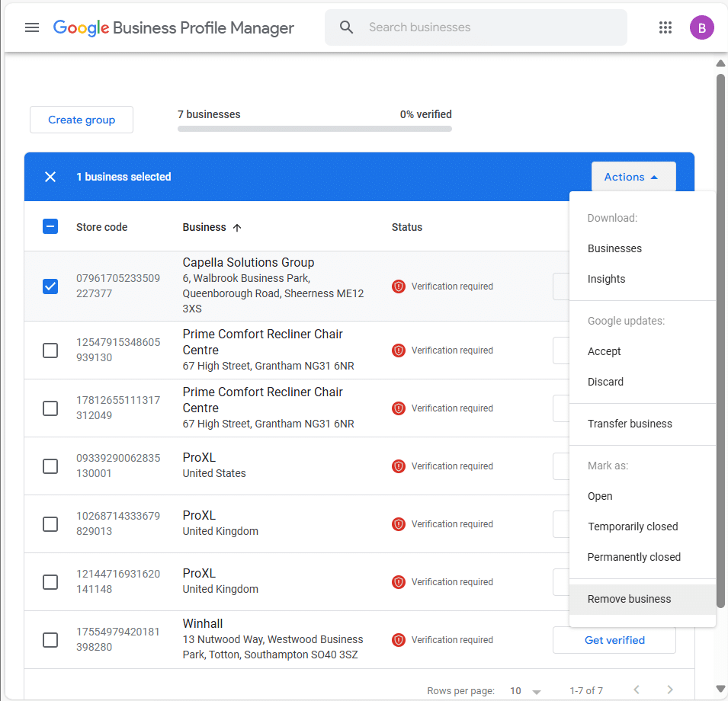Click Winhall's red verification shield icon
The height and width of the screenshot is (701, 728).
(398, 640)
